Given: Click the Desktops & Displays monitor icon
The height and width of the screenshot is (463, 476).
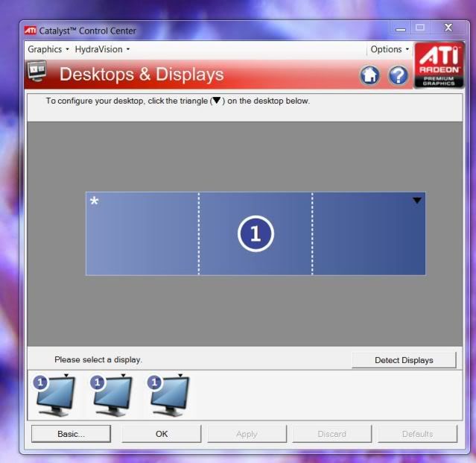Looking at the screenshot, I should click(37, 71).
